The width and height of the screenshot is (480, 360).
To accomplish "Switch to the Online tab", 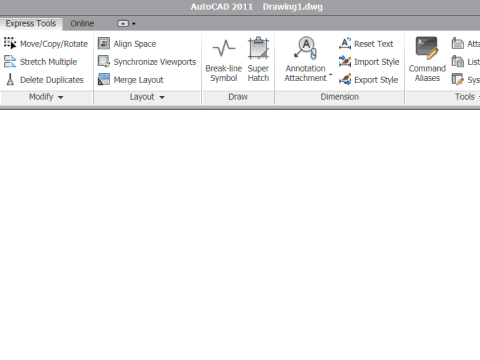I will [82, 24].
